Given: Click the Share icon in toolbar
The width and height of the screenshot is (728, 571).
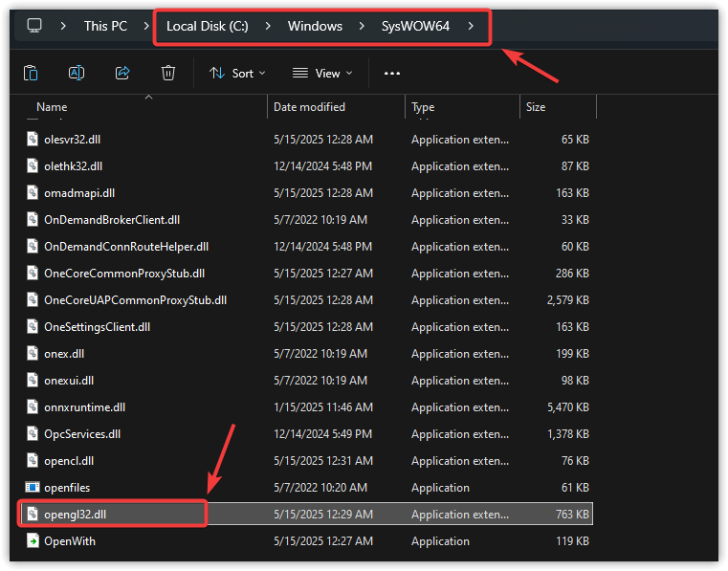Looking at the screenshot, I should coord(122,73).
